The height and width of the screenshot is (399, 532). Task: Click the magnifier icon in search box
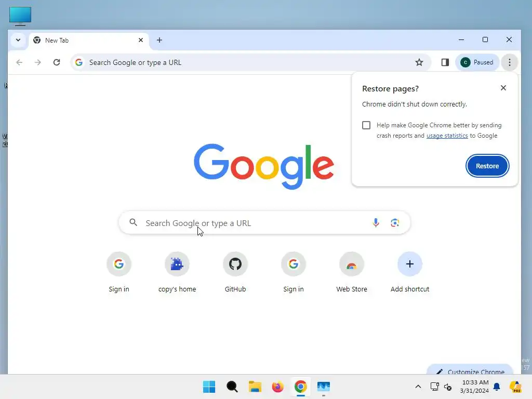tap(134, 222)
